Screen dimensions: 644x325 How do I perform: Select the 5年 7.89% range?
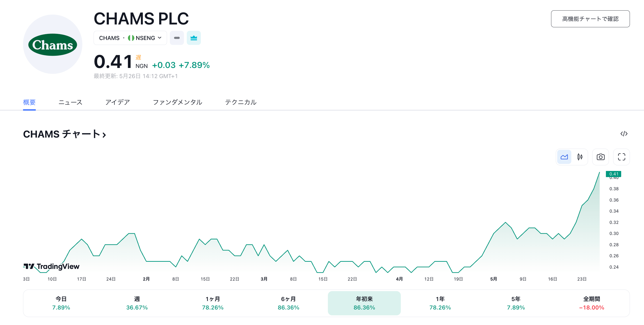pos(516,303)
